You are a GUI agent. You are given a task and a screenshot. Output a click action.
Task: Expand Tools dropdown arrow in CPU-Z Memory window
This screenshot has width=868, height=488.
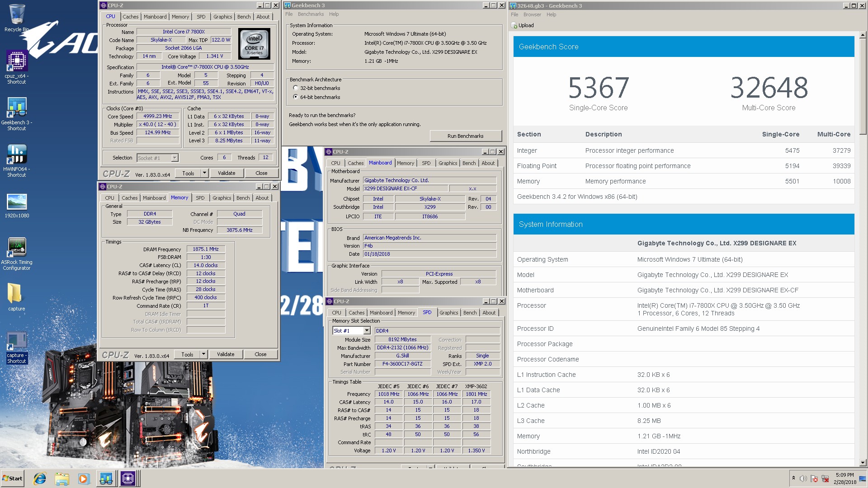coord(203,355)
